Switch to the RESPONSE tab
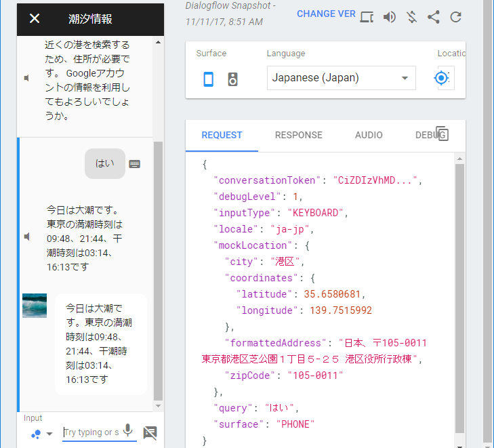The image size is (494, 448). click(x=298, y=135)
